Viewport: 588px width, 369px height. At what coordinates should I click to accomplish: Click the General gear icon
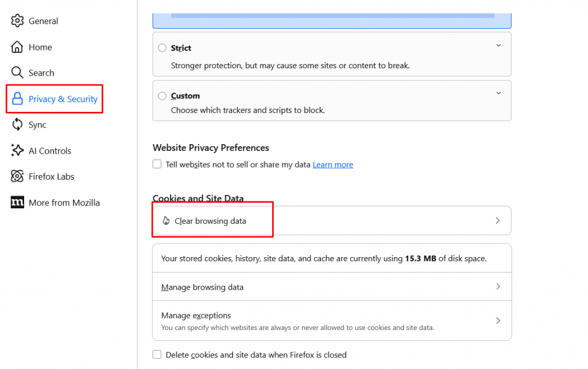point(17,21)
